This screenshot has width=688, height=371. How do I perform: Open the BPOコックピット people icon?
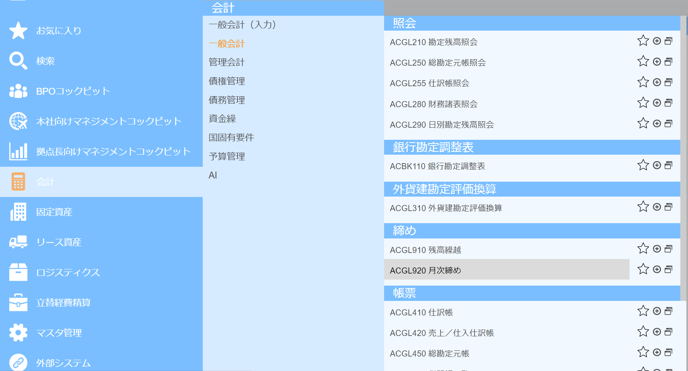pyautogui.click(x=18, y=91)
